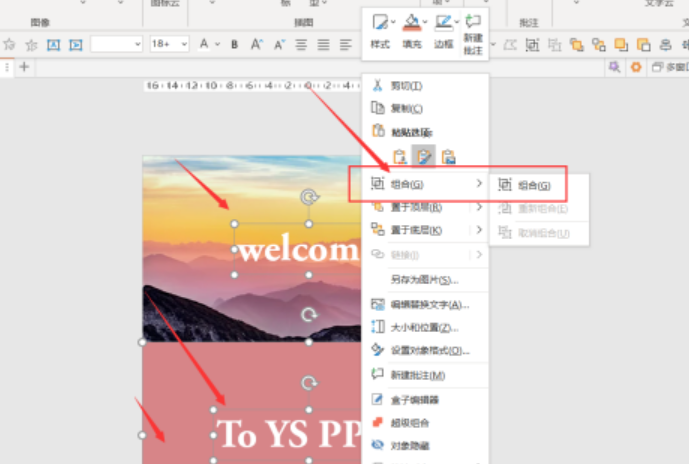Click the bring to front icon in the quick toolbar
This screenshot has width=689, height=464.
(x=577, y=44)
